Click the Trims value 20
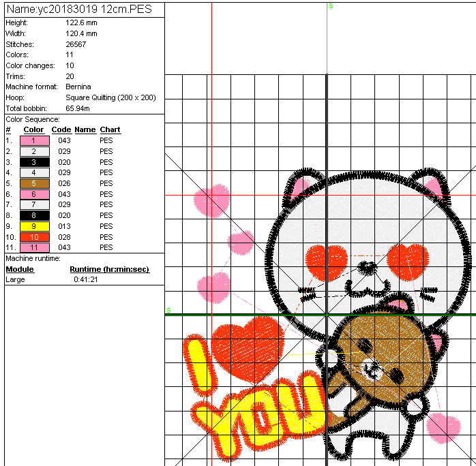This screenshot has height=466, width=476. (70, 76)
